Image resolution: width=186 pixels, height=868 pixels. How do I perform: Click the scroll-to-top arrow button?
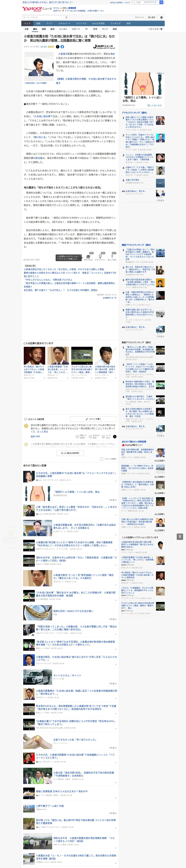[180, 537]
